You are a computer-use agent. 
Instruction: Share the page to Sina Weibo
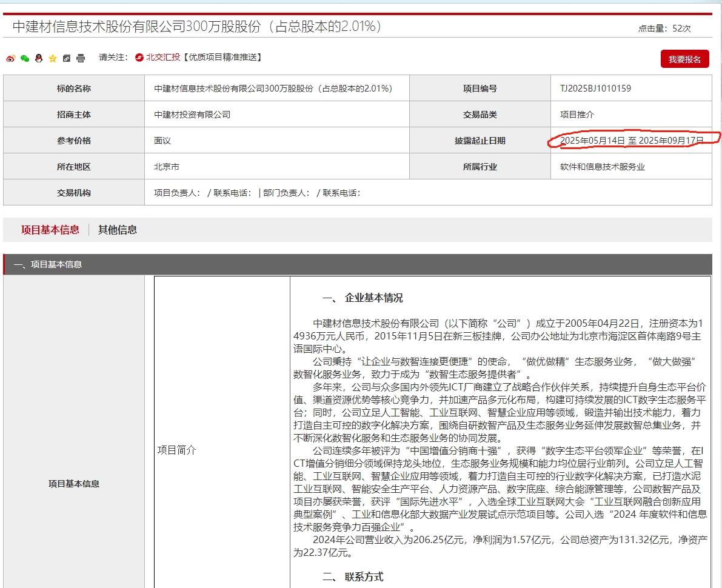pyautogui.click(x=10, y=58)
